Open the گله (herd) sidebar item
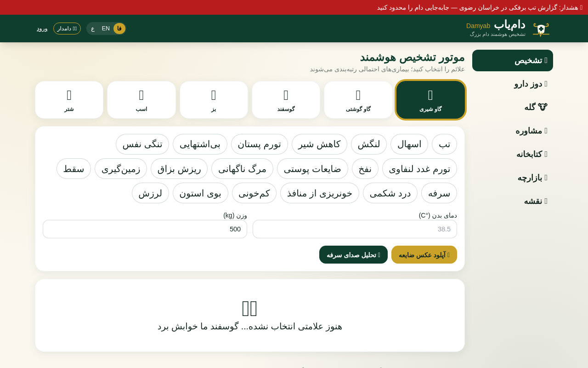The width and height of the screenshot is (588, 368). click(x=513, y=108)
